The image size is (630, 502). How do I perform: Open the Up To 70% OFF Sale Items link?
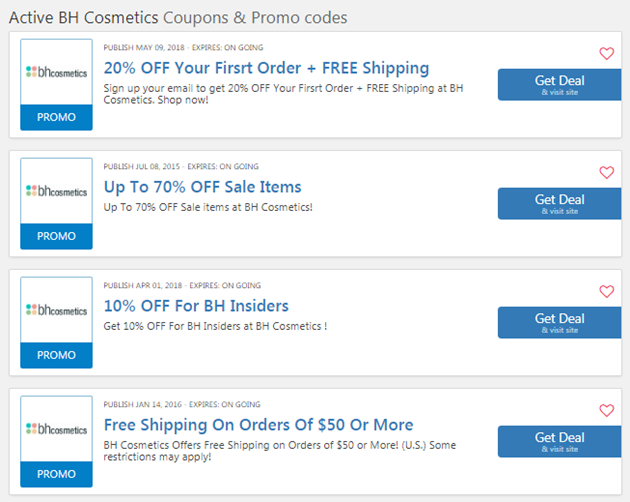click(202, 187)
